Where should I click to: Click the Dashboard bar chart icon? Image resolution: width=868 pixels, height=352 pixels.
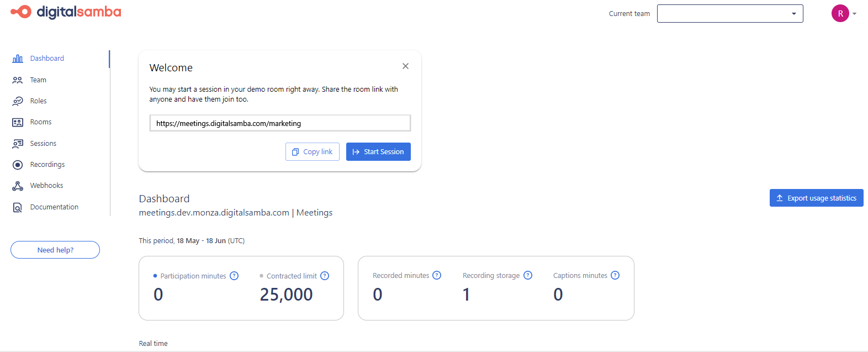18,59
